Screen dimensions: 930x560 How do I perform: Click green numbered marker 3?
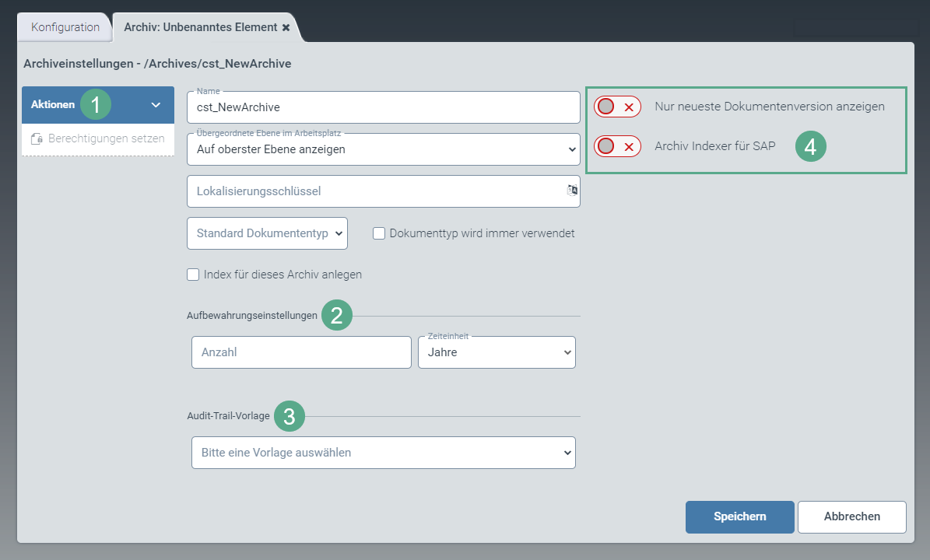pyautogui.click(x=290, y=416)
